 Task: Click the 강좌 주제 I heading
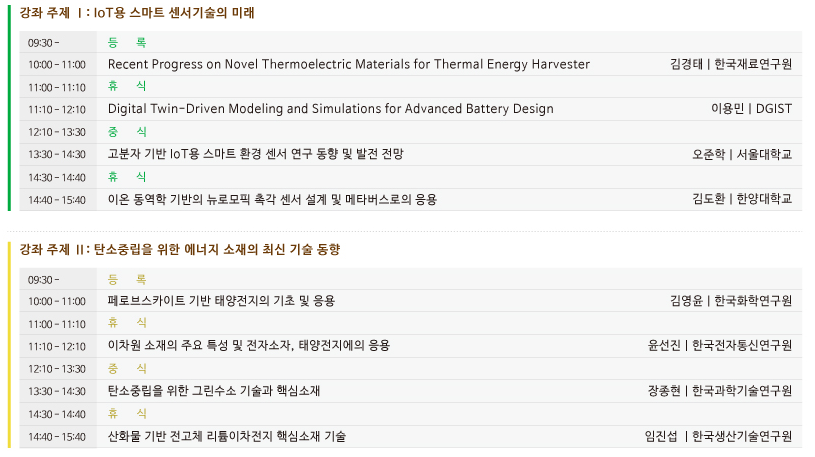[x=137, y=13]
